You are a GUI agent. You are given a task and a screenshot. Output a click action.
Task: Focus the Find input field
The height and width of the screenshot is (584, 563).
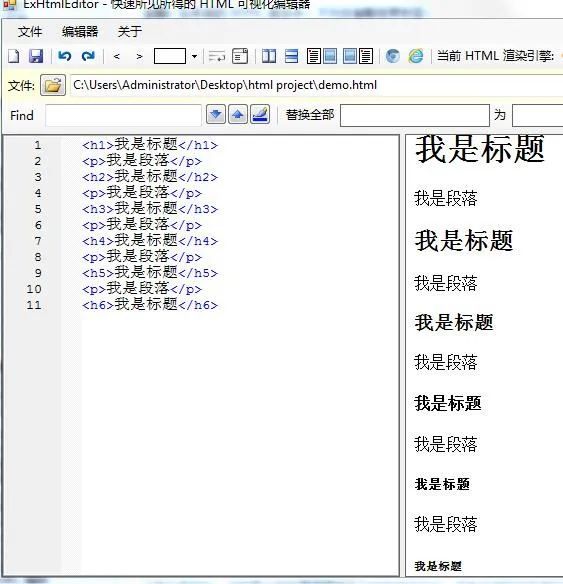(123, 115)
